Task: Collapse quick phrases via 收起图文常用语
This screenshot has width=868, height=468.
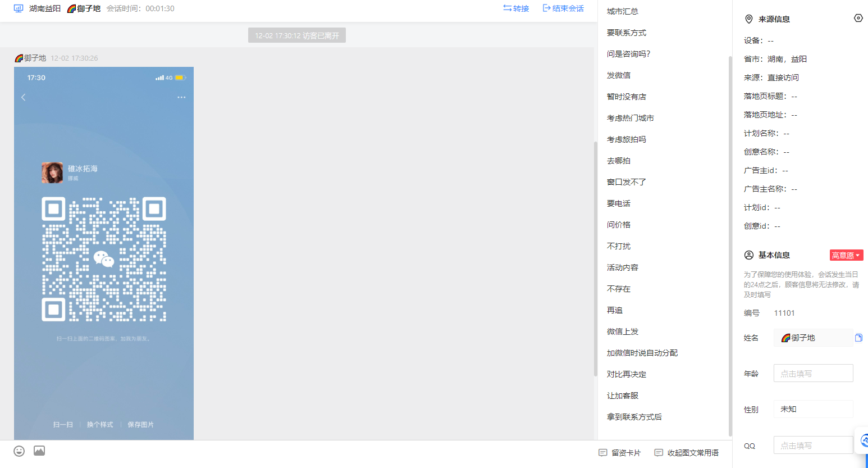Action: (687, 453)
